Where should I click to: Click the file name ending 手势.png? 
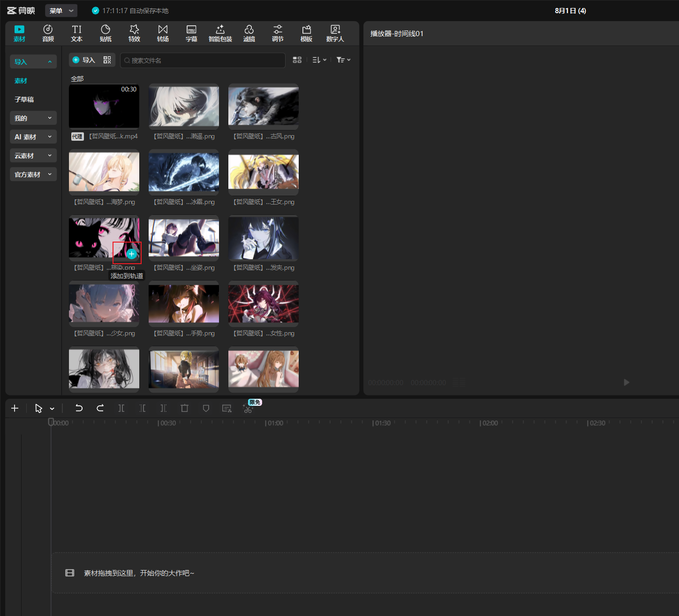point(184,333)
